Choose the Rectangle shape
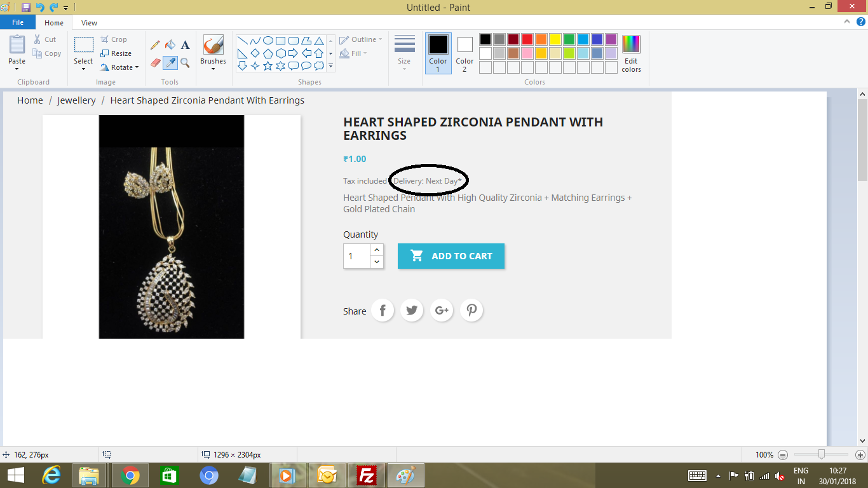The image size is (868, 488). pyautogui.click(x=280, y=41)
